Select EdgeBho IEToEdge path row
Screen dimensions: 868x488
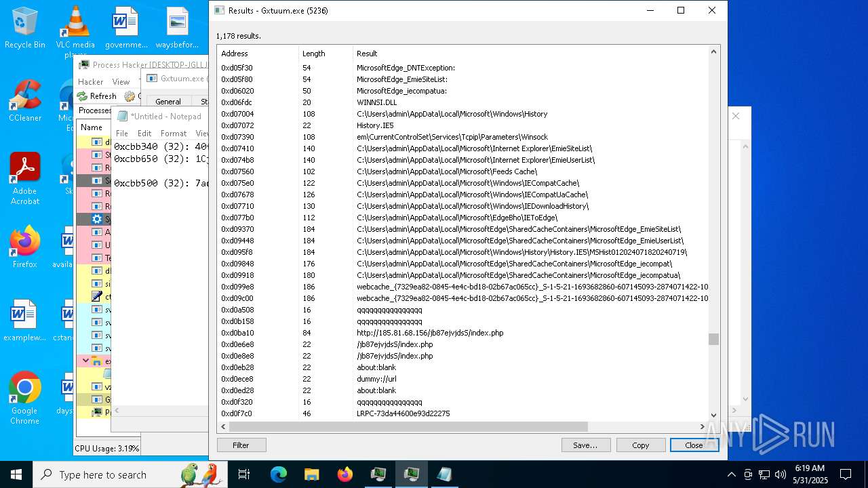pyautogui.click(x=462, y=218)
